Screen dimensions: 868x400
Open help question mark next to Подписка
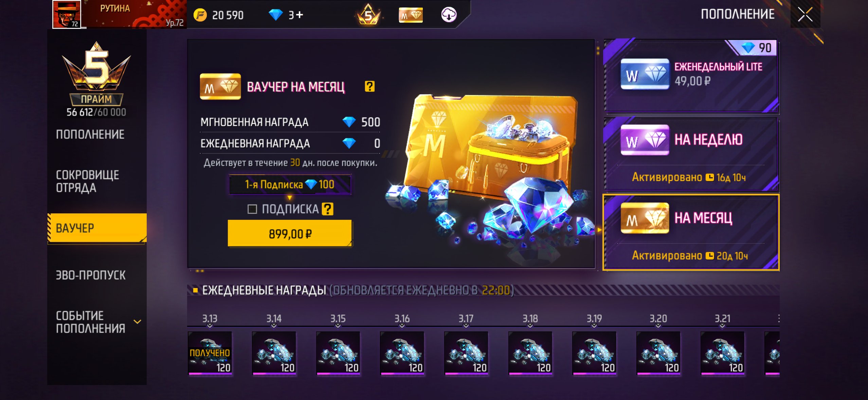pos(327,209)
